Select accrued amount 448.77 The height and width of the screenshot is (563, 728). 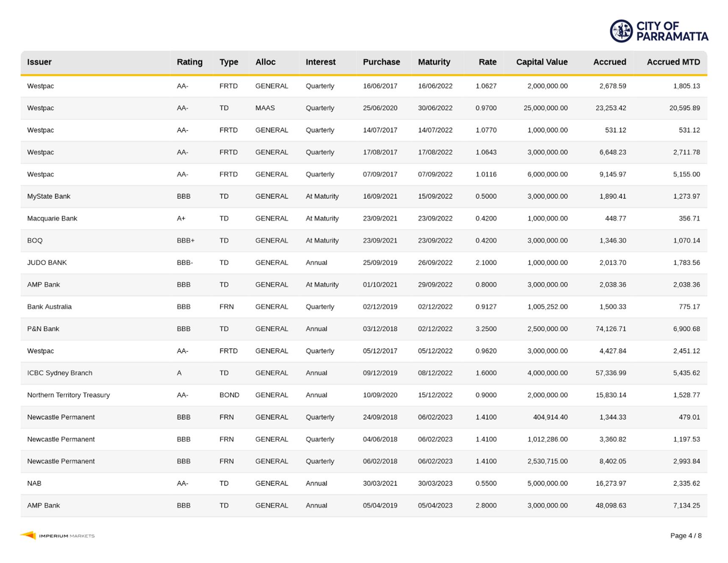[x=615, y=218]
